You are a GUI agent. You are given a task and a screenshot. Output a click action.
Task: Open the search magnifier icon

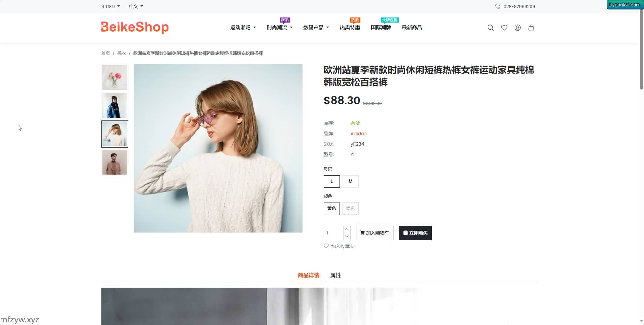pos(490,28)
